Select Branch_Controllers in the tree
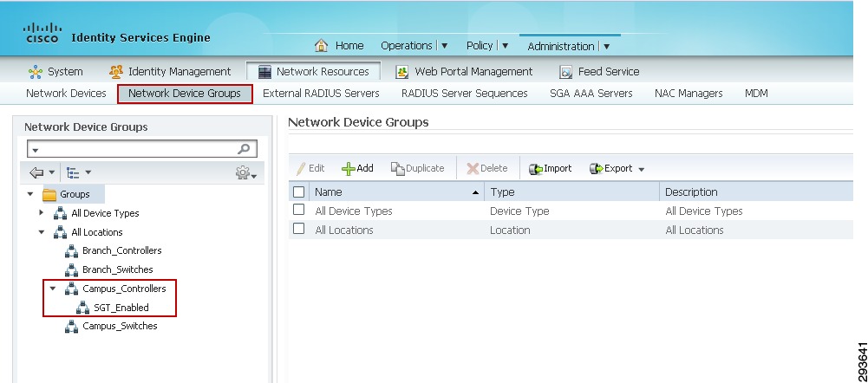868x383 pixels. (x=121, y=250)
